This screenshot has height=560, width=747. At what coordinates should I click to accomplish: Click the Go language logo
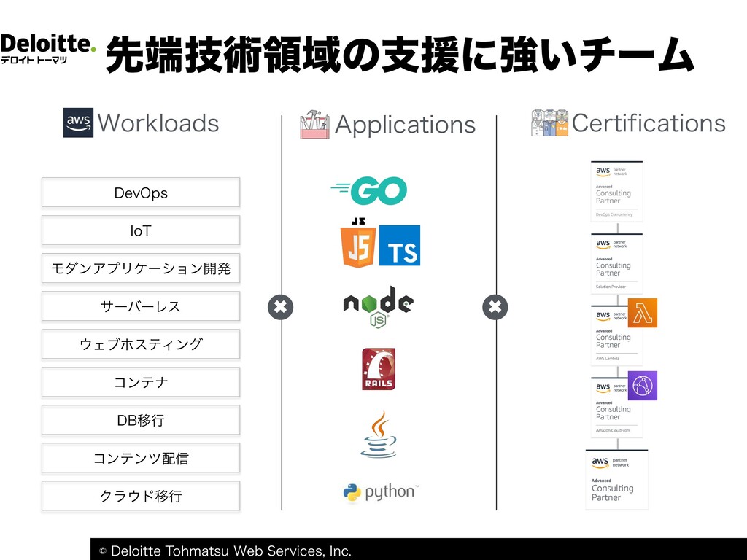(369, 190)
